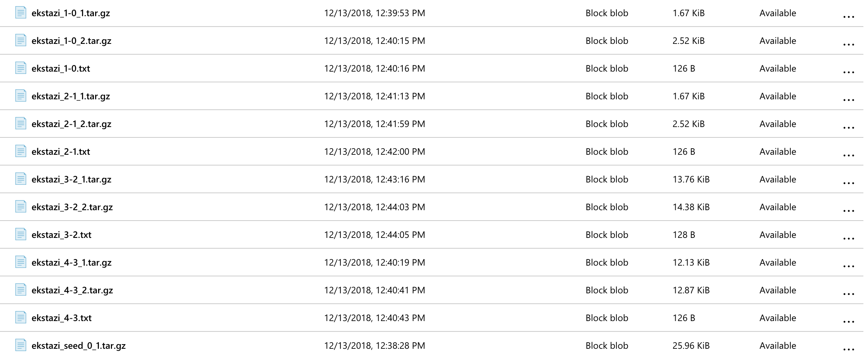
Task: Open the ekstazi_4-3.txt blob
Action: [x=62, y=318]
